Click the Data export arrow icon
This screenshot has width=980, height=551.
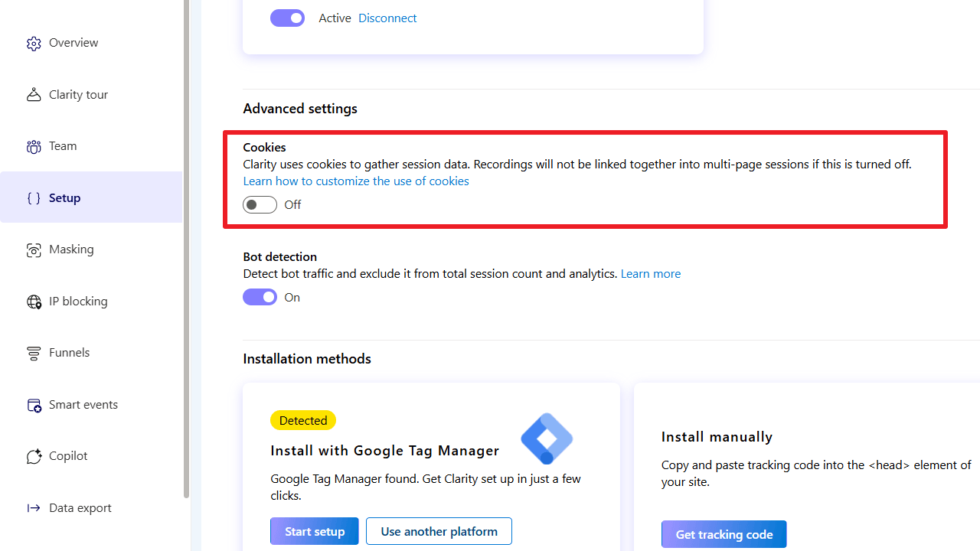point(34,508)
